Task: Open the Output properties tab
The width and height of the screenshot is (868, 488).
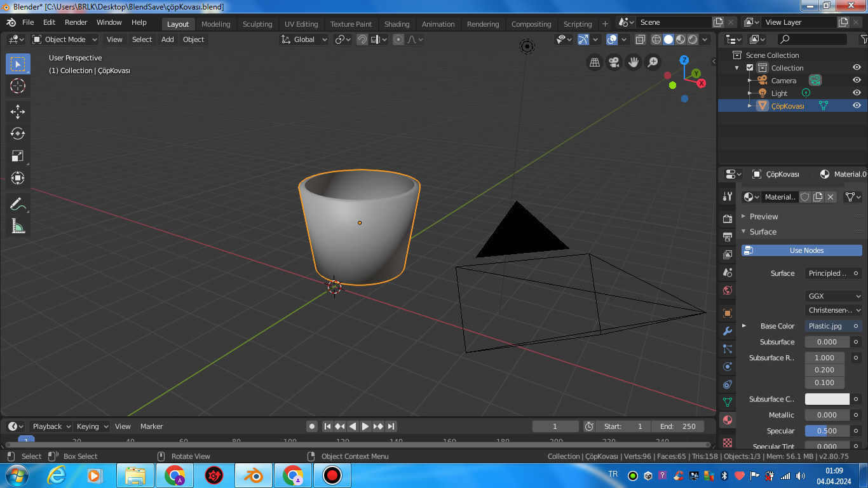Action: 728,236
